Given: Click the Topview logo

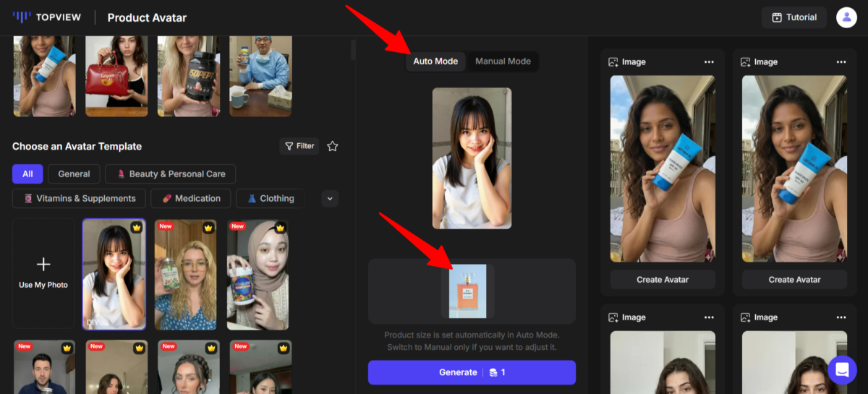Looking at the screenshot, I should 47,17.
